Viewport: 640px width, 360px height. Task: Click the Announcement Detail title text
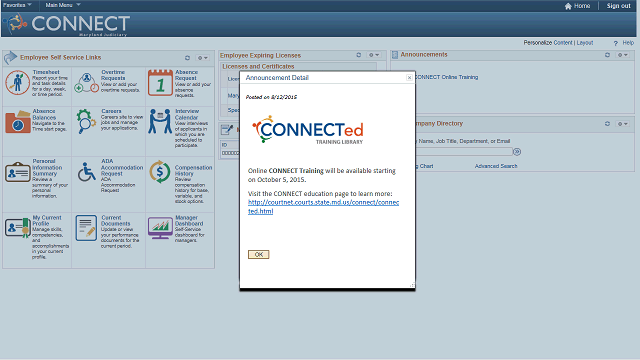click(x=277, y=78)
